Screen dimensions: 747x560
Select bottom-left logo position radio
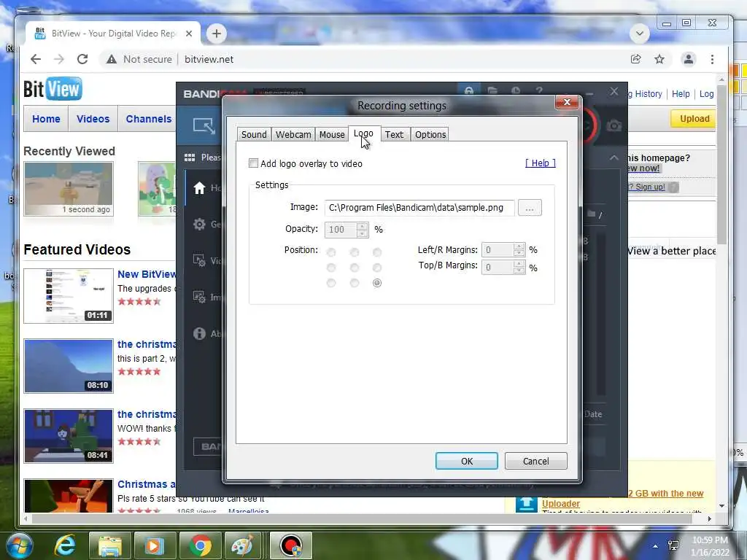[x=331, y=283]
